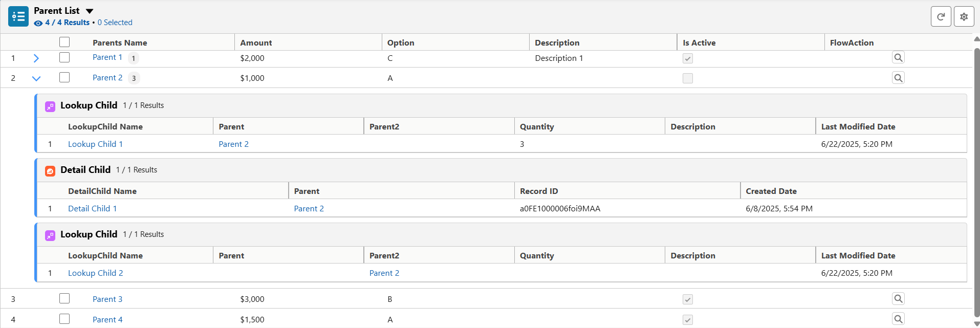
Task: Click magnifier icon in Parent 4 row
Action: [898, 319]
